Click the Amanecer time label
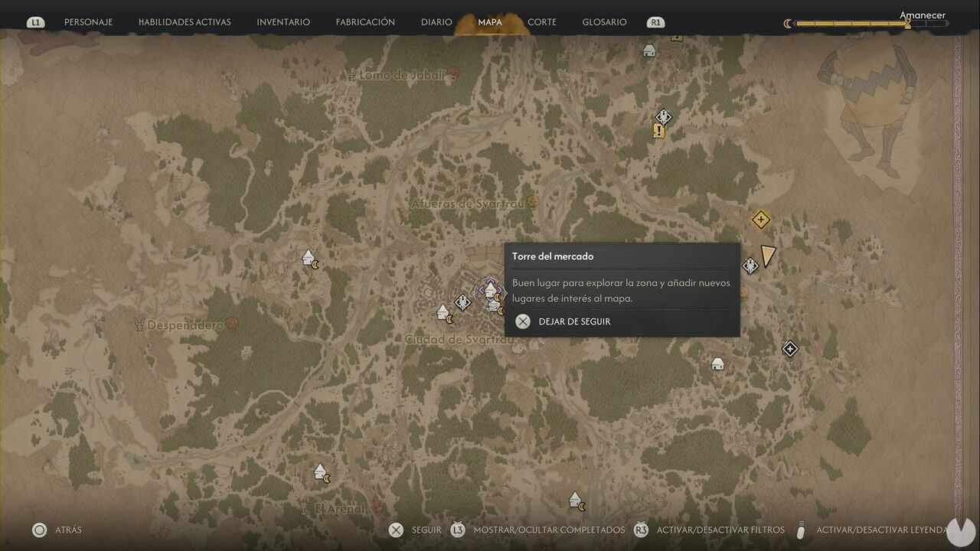The height and width of the screenshot is (551, 980). [923, 15]
